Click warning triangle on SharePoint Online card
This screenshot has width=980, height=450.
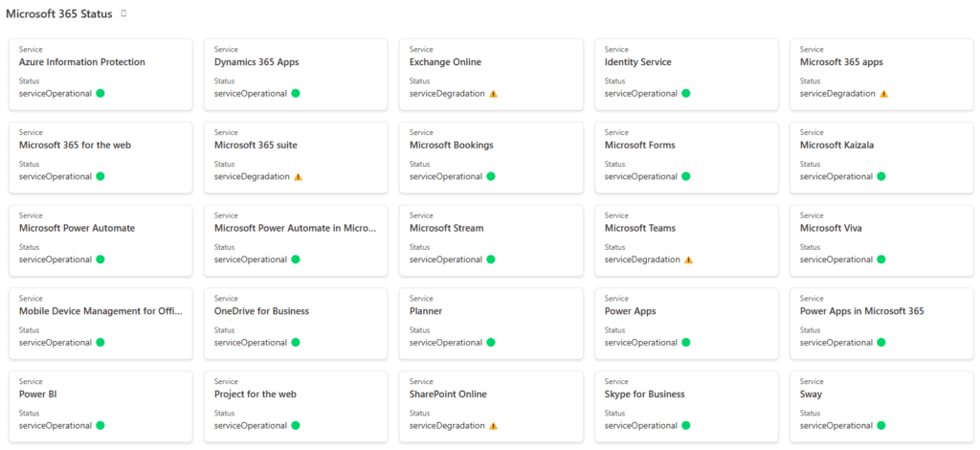point(493,426)
